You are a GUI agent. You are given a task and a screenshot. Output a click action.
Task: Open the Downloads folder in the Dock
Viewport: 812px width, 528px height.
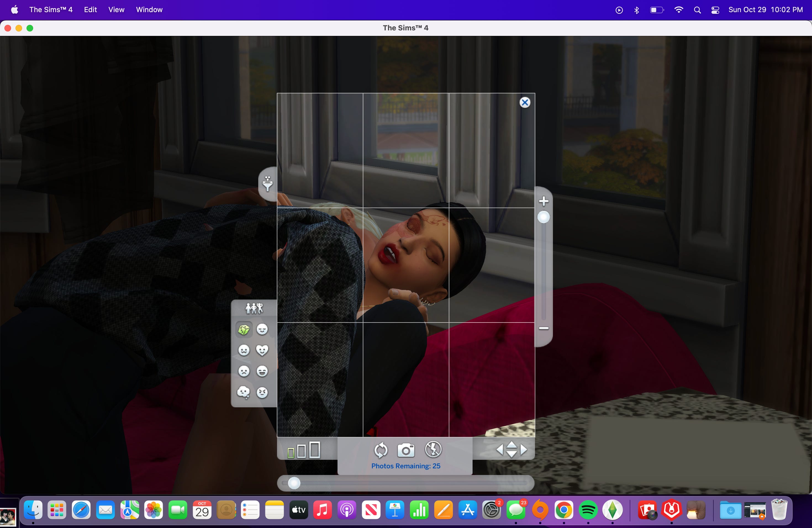(x=731, y=510)
